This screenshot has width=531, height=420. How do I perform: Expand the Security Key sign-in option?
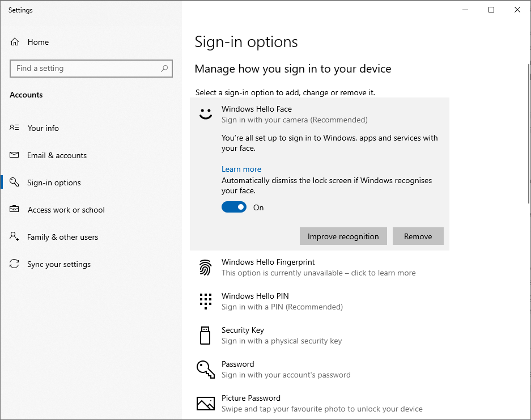[x=320, y=336]
